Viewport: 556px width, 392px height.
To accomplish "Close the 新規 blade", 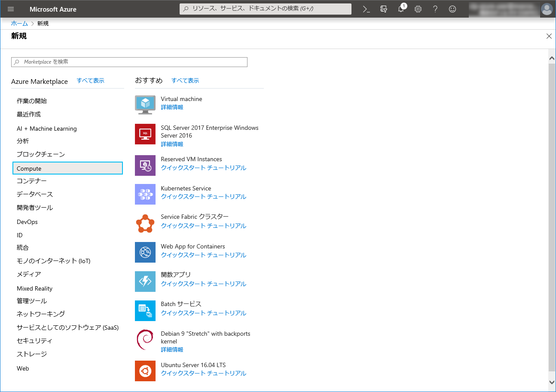I will point(549,36).
